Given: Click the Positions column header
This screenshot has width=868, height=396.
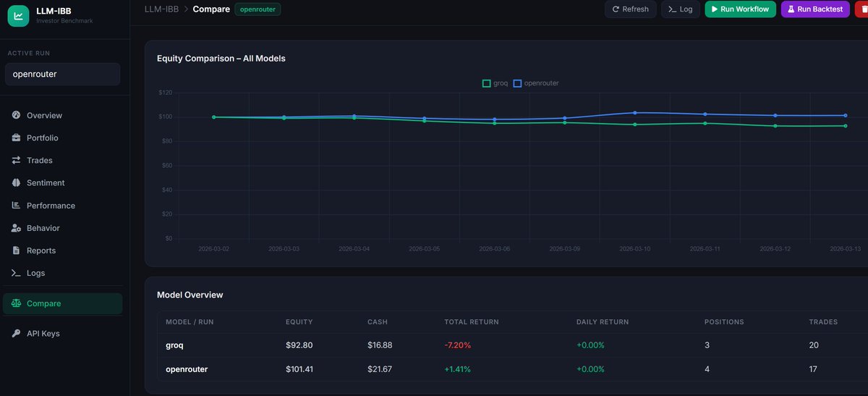Looking at the screenshot, I should coord(724,321).
